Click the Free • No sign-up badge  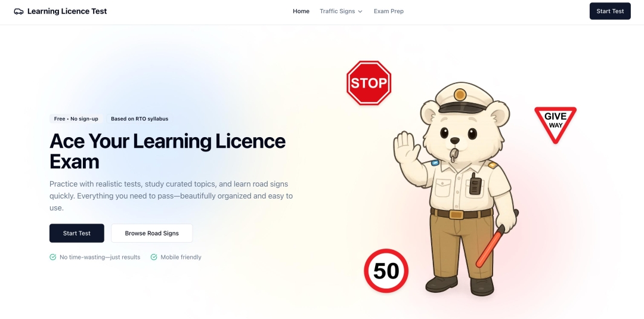click(x=76, y=119)
